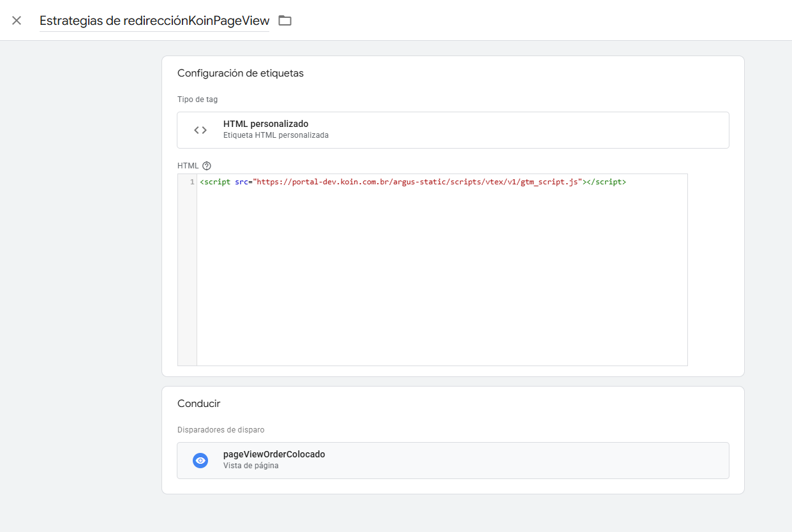
Task: Open the pageViewOrderColocado trigger row
Action: tap(453, 461)
